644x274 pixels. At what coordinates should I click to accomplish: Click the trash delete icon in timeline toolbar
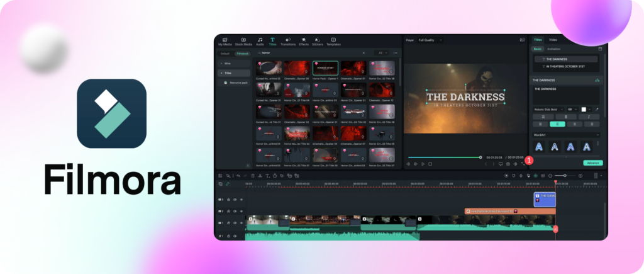coord(253,176)
